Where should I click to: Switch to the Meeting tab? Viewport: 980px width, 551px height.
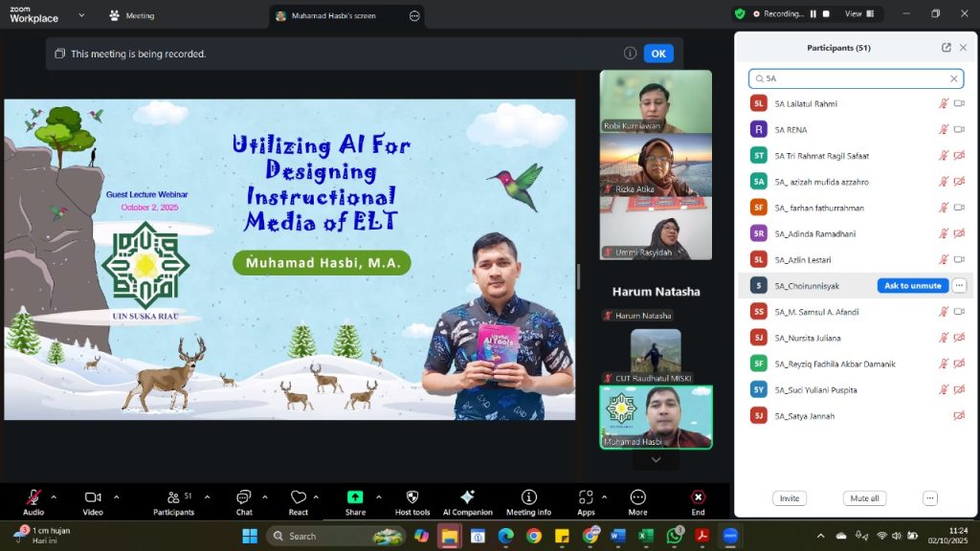click(x=132, y=16)
